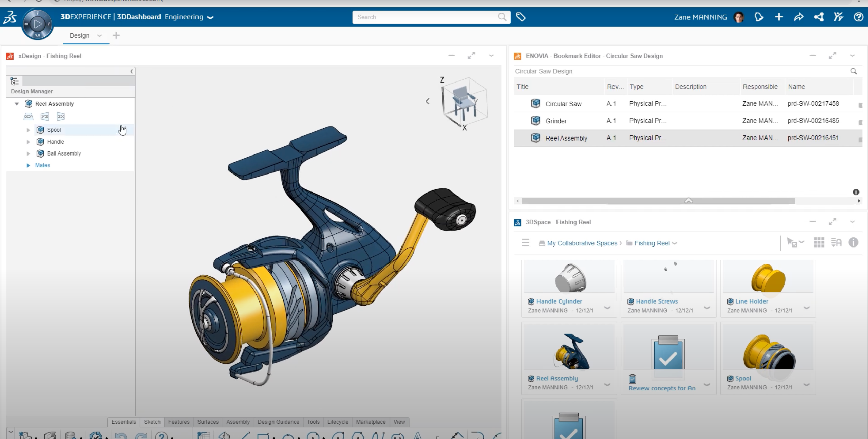The height and width of the screenshot is (439, 868).
Task: Click the Design Manager tree icon
Action: click(x=15, y=81)
